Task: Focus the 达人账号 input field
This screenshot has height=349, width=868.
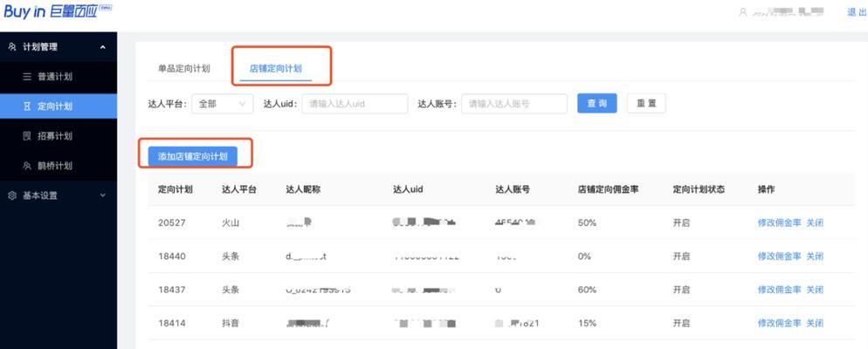Action: click(x=513, y=104)
